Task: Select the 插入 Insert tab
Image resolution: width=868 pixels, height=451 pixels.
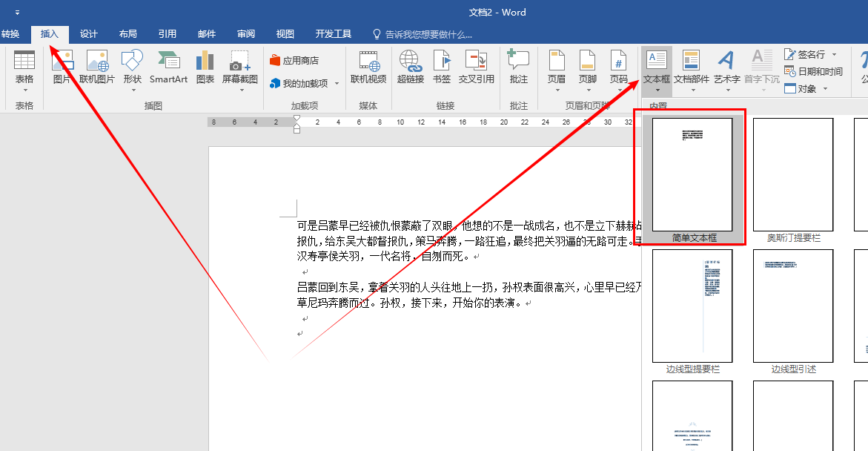Action: tap(49, 34)
